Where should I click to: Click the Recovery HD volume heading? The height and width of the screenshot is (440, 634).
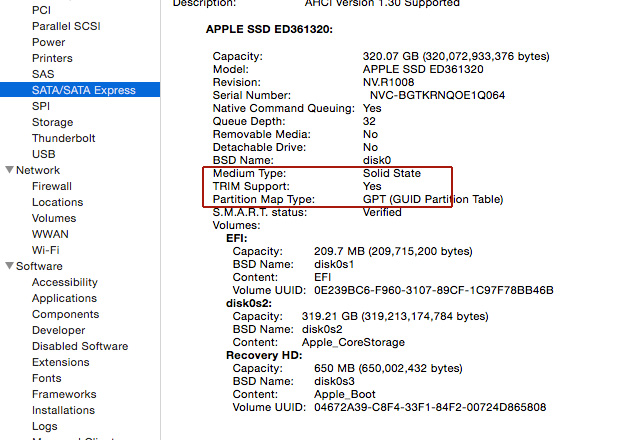(264, 355)
